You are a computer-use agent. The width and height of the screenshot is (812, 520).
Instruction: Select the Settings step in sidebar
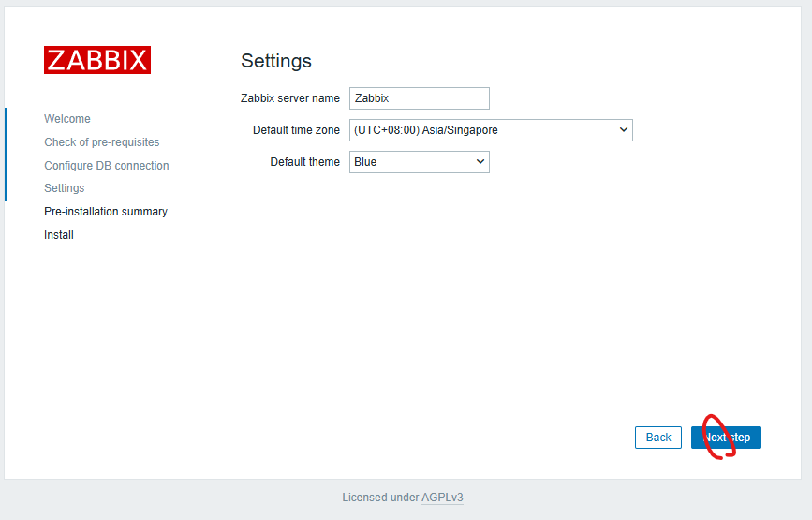(x=65, y=188)
